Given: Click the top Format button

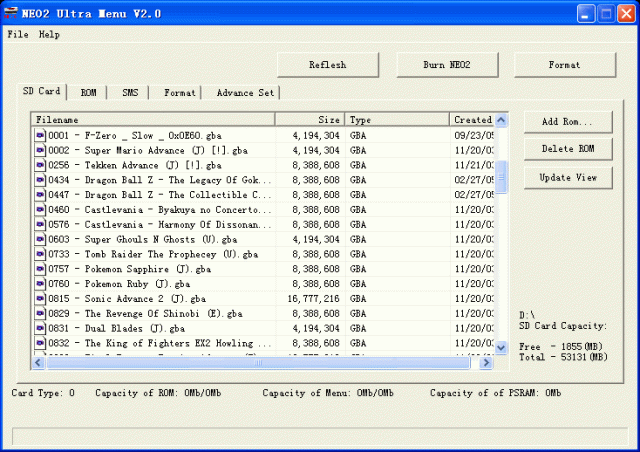Looking at the screenshot, I should coord(564,65).
